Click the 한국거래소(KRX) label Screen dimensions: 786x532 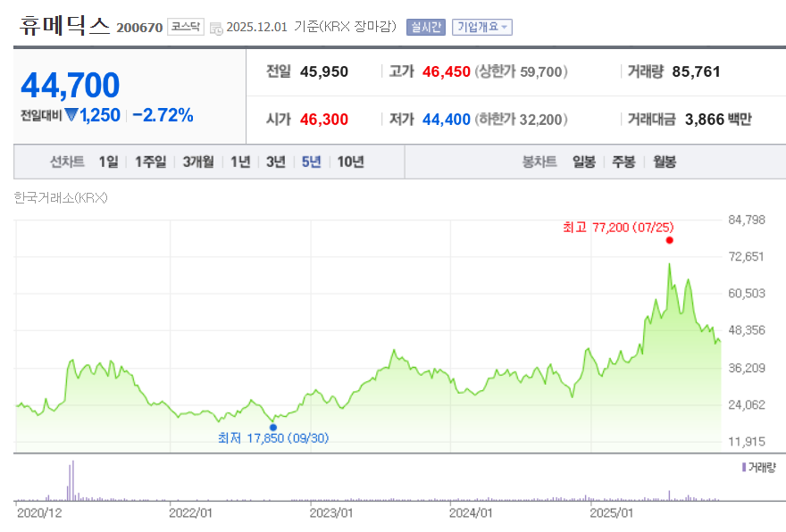point(61,198)
